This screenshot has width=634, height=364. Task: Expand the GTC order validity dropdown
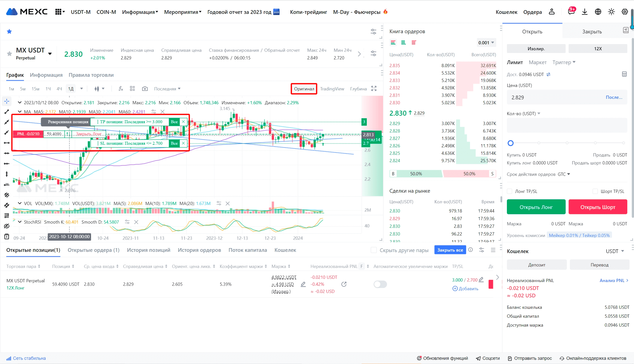coord(564,174)
